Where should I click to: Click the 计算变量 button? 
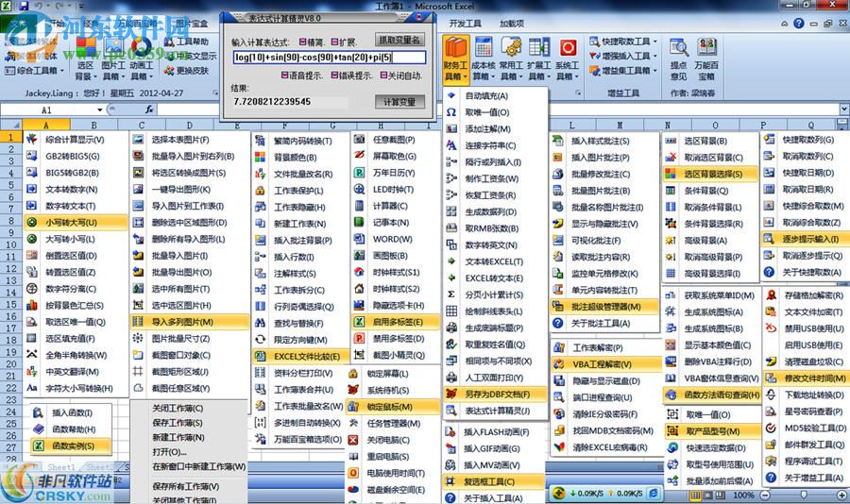click(x=399, y=102)
